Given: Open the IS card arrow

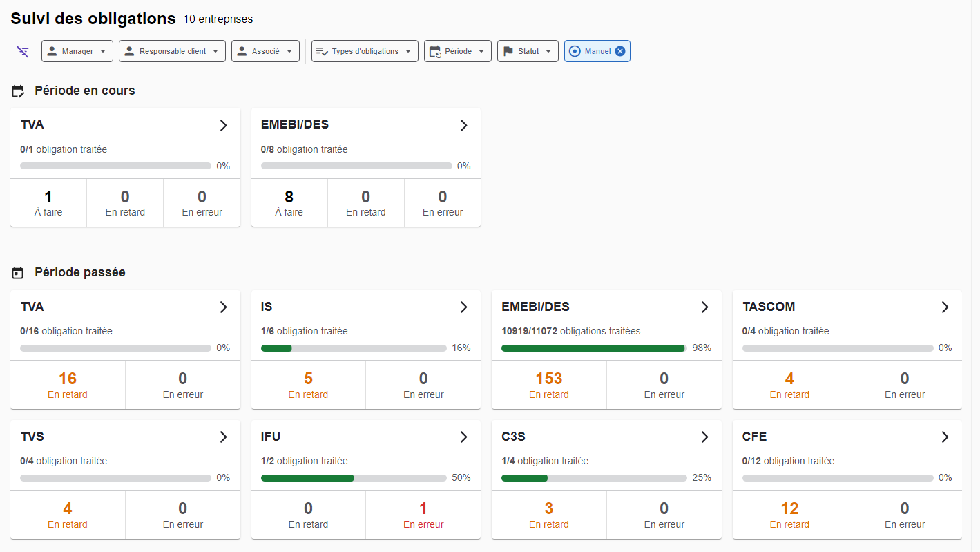Looking at the screenshot, I should 463,307.
